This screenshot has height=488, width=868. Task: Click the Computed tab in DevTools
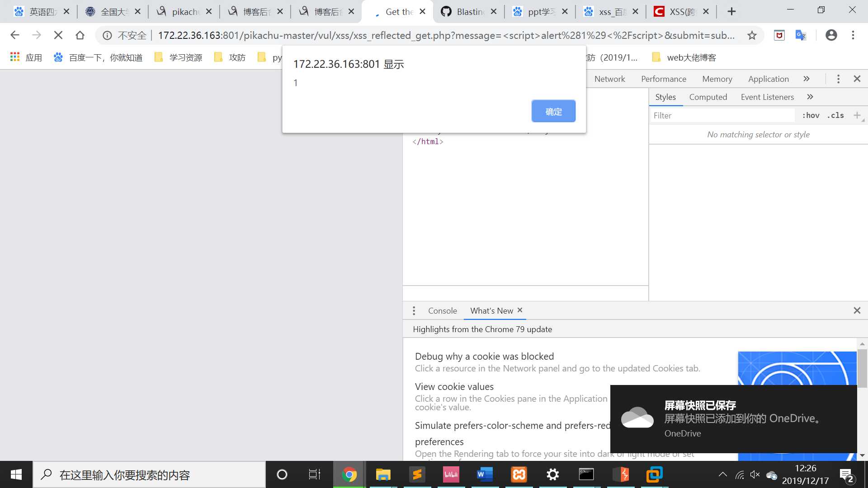(x=708, y=97)
